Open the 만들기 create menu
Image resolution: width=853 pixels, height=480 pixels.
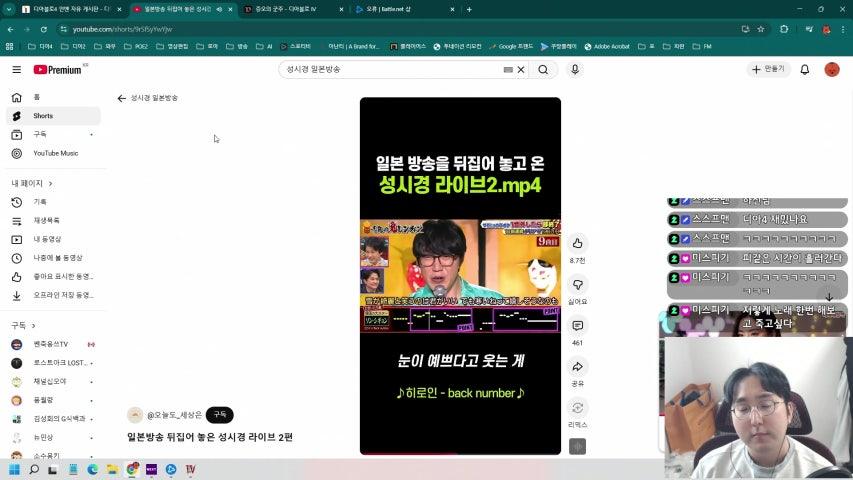768,70
